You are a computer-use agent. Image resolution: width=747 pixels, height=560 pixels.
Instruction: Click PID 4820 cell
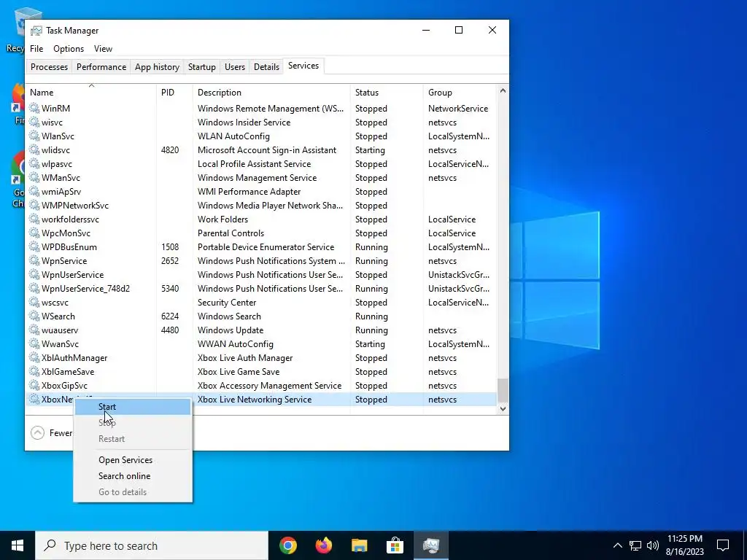[x=170, y=150]
